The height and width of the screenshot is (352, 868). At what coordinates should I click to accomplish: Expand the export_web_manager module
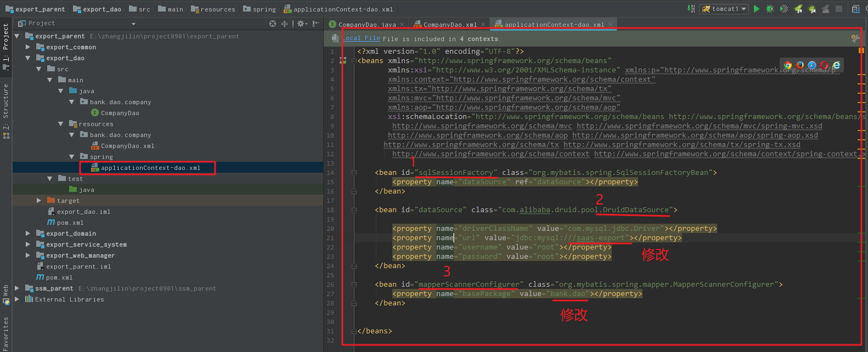(x=28, y=256)
